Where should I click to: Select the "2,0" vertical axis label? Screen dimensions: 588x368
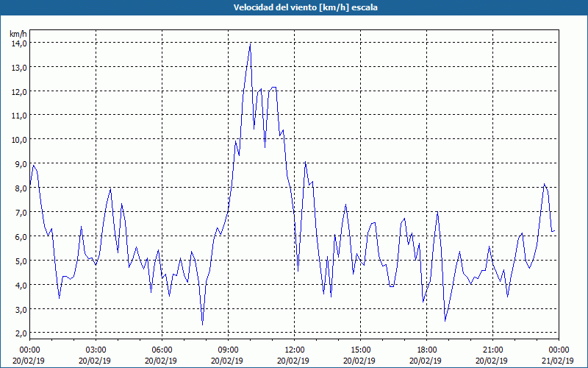coord(21,333)
